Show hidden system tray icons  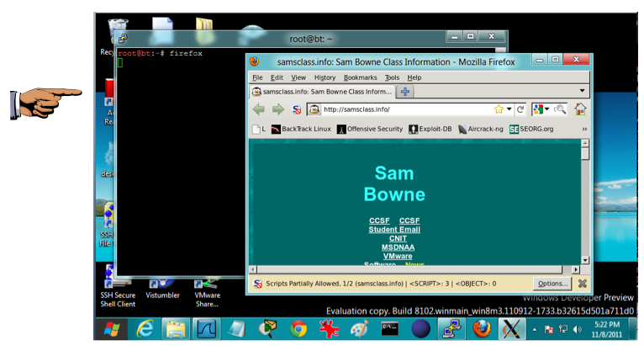(535, 329)
